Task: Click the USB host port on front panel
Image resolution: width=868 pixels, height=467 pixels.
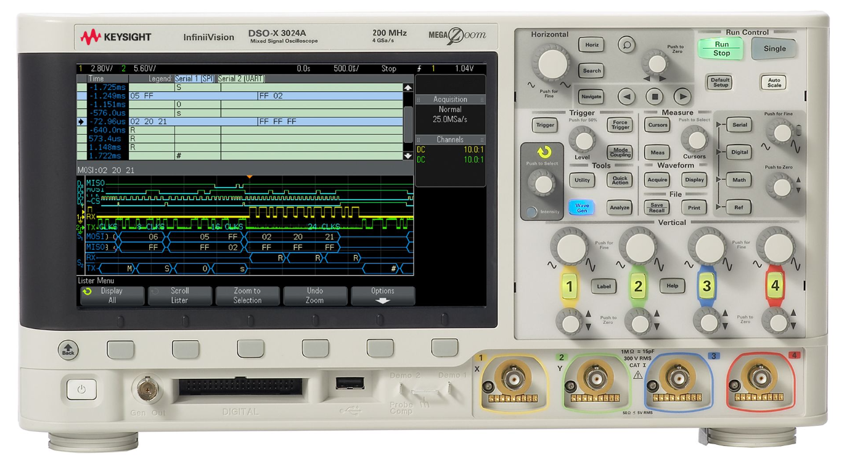Action: [350, 383]
